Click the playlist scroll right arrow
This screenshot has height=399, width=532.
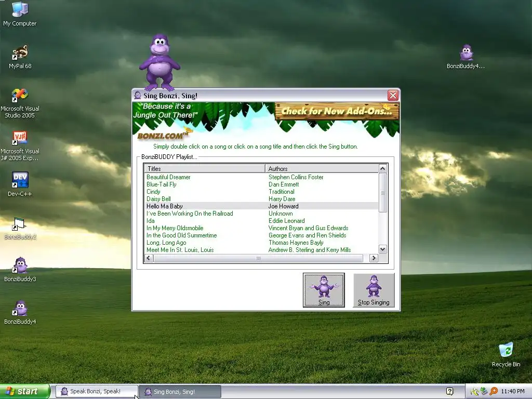(374, 258)
